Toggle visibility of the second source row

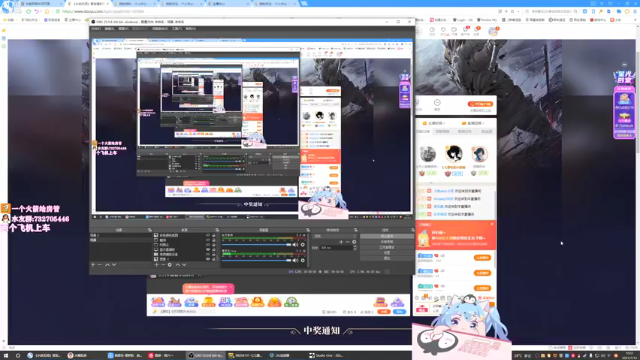(x=208, y=240)
